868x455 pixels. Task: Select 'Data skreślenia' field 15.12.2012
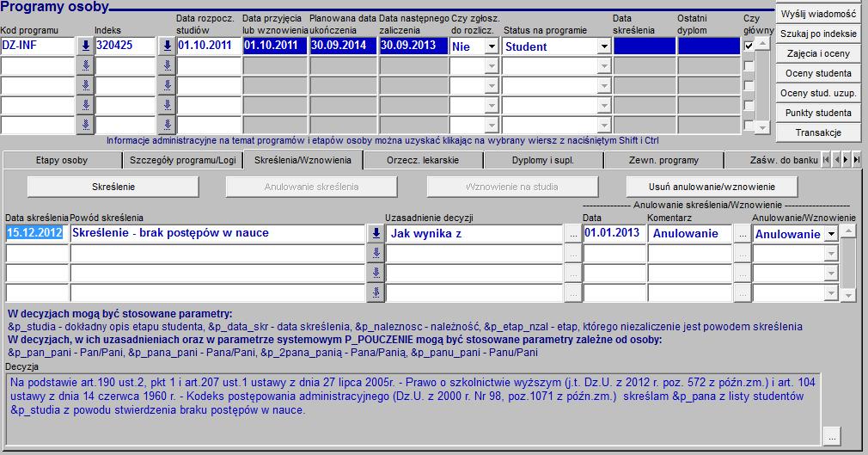pos(37,233)
